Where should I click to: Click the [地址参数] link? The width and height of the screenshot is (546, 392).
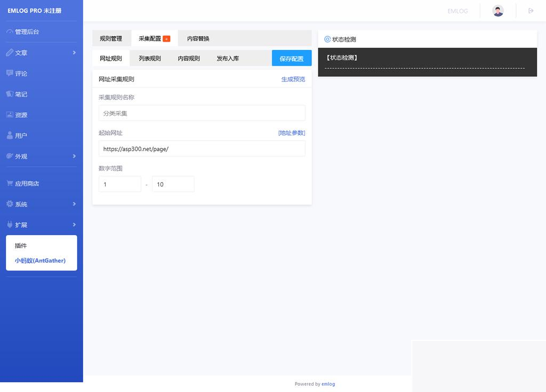[x=292, y=133]
